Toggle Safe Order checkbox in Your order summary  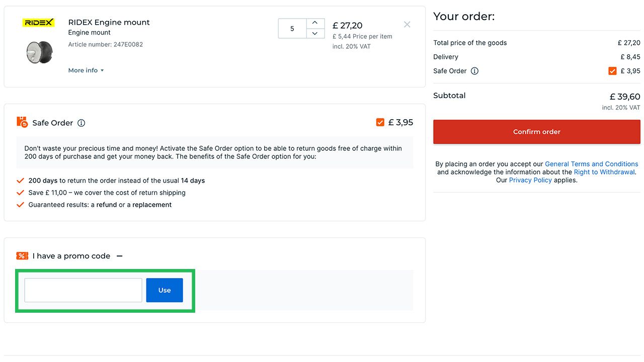[612, 71]
